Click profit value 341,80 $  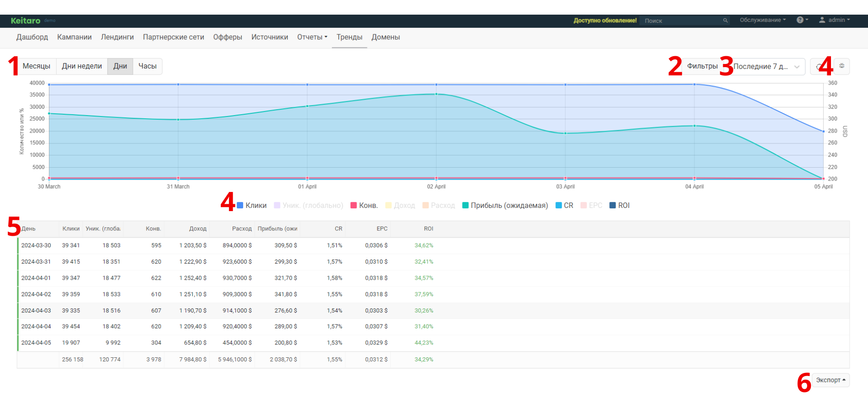[x=286, y=294]
